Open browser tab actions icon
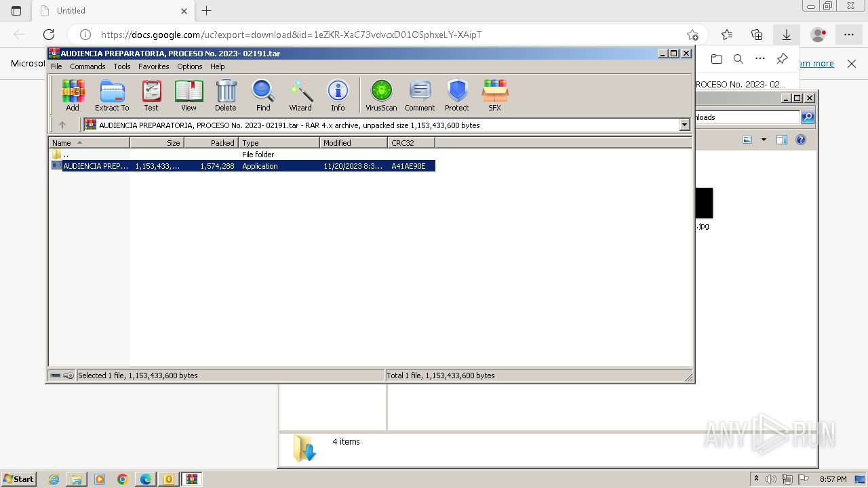The image size is (868, 488). (x=16, y=11)
